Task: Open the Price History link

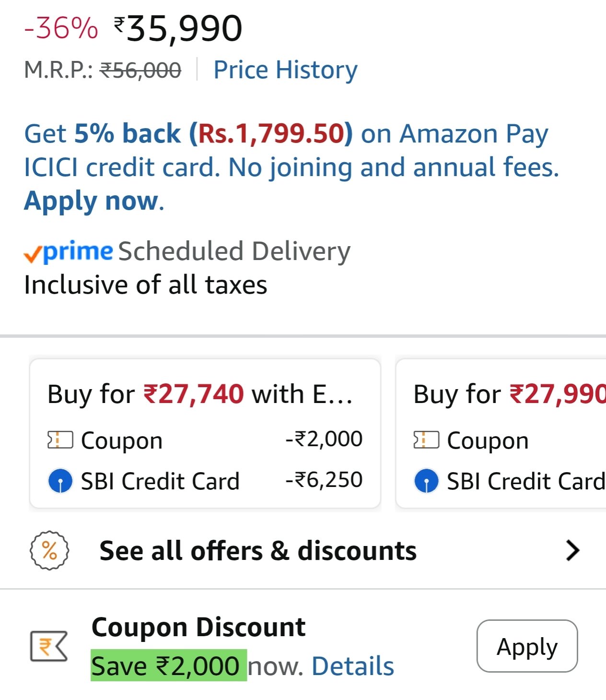Action: point(285,70)
